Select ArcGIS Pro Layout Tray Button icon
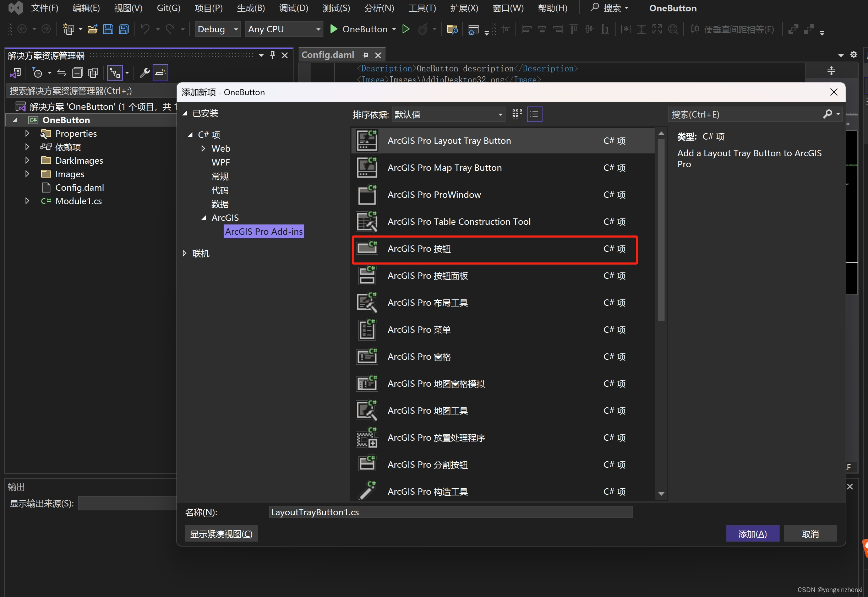Screen dimensions: 868x597 pos(367,141)
